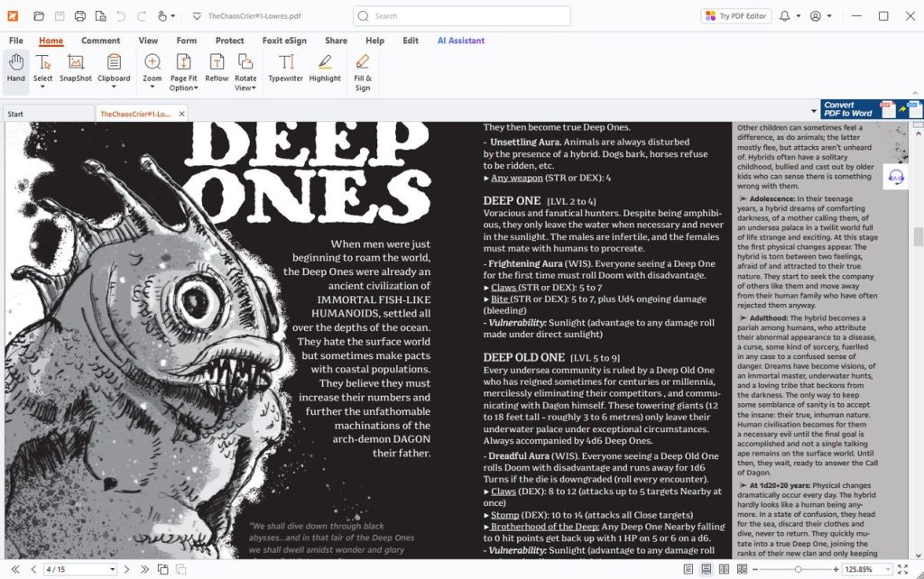Open the Help ribbon tab
Image resolution: width=924 pixels, height=579 pixels.
pos(374,41)
